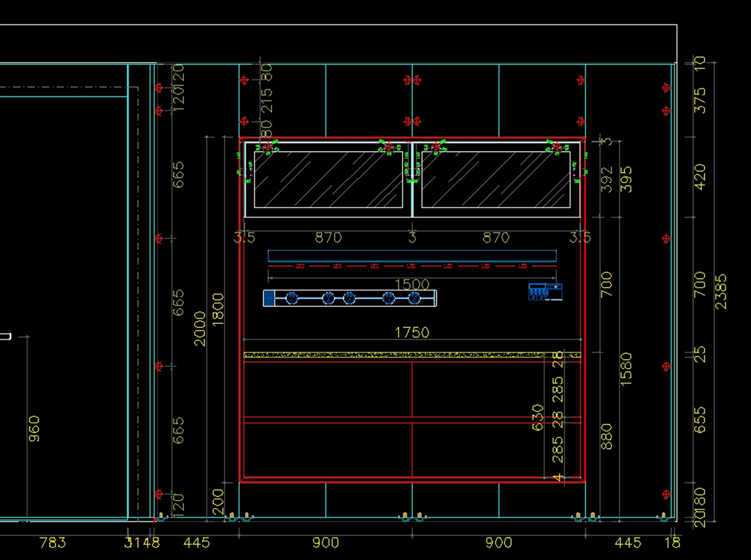751x560 pixels.
Task: Select the 630 dimension text
Action: pos(538,417)
